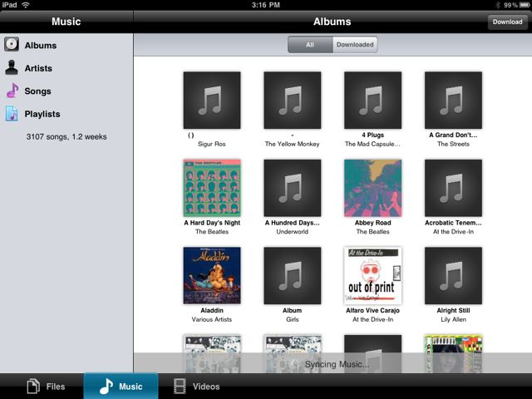Click the 'Syncing Music...' status banner
The image size is (532, 399).
[332, 363]
